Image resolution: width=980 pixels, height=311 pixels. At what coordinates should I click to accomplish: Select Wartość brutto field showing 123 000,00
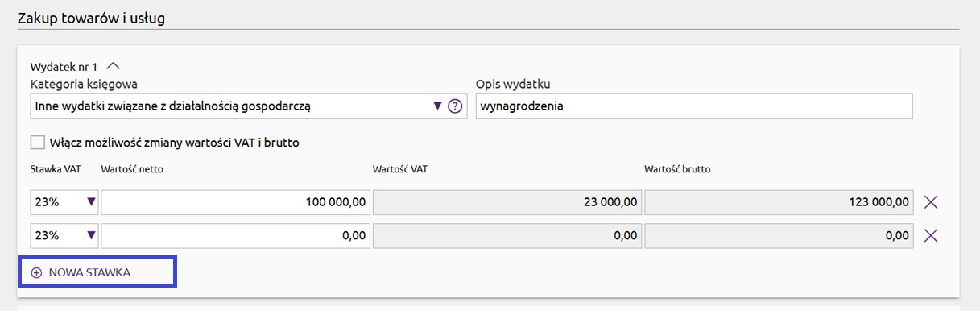[779, 202]
